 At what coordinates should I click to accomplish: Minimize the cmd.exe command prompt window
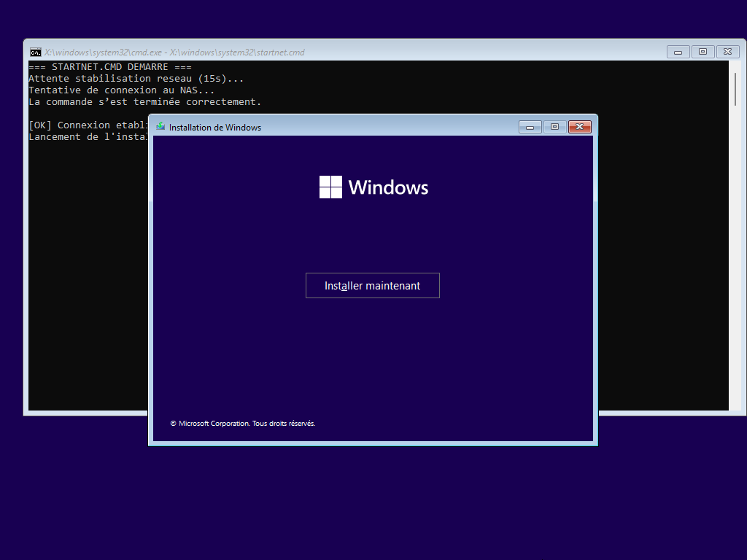pyautogui.click(x=678, y=52)
